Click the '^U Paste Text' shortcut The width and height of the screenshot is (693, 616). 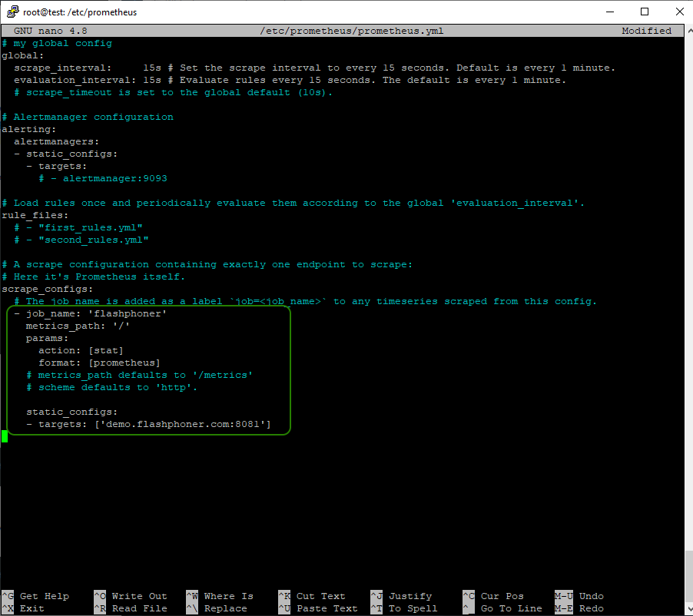(x=318, y=608)
